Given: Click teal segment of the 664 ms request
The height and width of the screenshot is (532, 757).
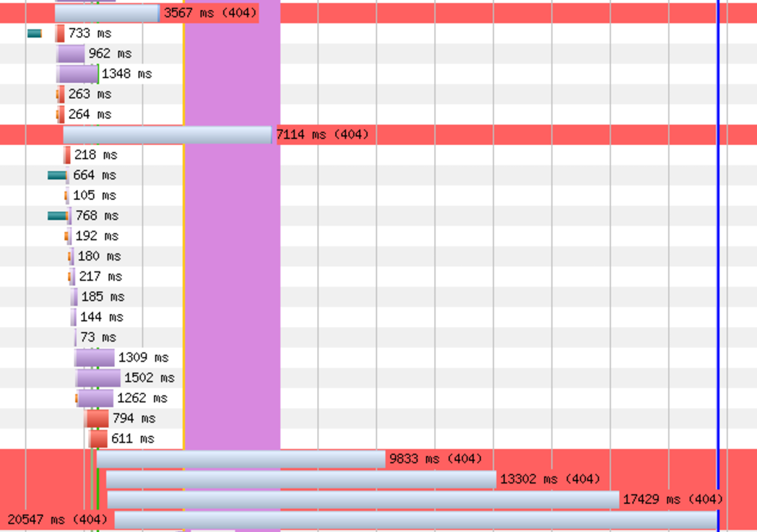Looking at the screenshot, I should (x=56, y=175).
